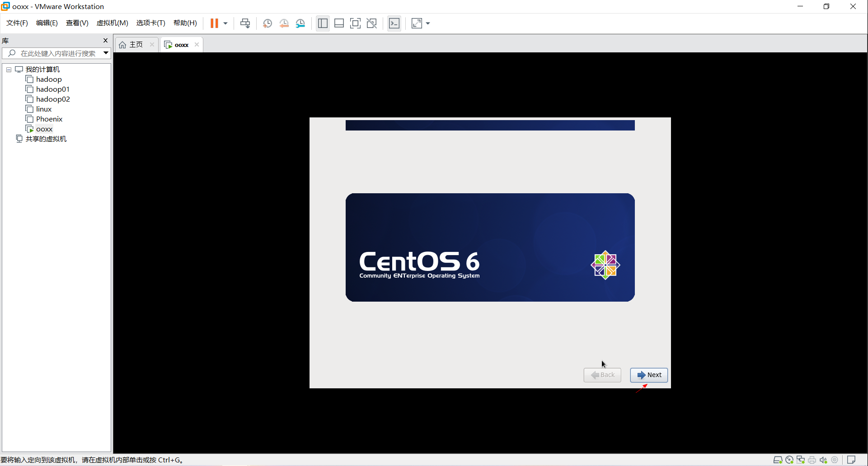Click the grayed-out round device status icon
868x466 pixels.
[835, 460]
